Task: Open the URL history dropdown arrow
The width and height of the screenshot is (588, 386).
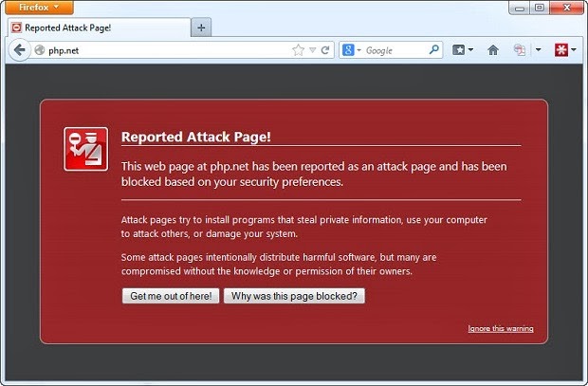Action: pyautogui.click(x=312, y=50)
